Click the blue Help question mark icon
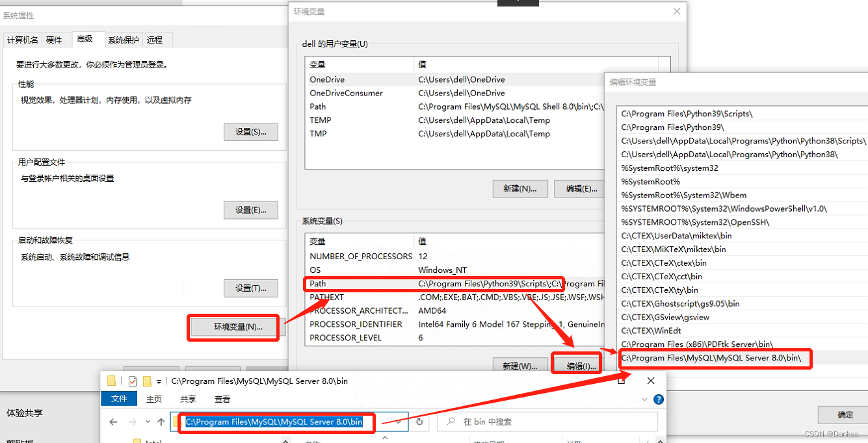Image resolution: width=868 pixels, height=443 pixels. tap(659, 399)
